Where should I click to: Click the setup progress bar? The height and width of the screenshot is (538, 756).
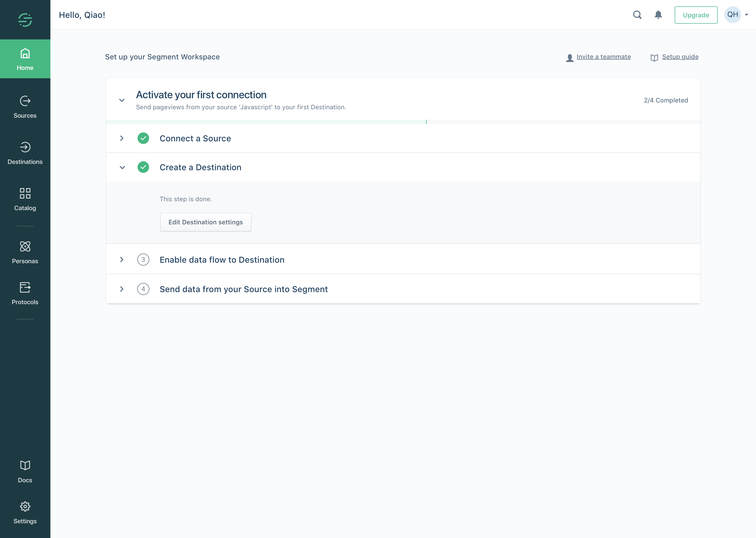coord(403,122)
